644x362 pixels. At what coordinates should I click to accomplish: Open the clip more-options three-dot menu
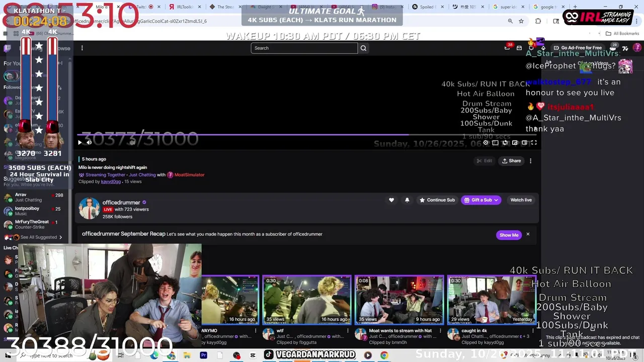coord(530,161)
